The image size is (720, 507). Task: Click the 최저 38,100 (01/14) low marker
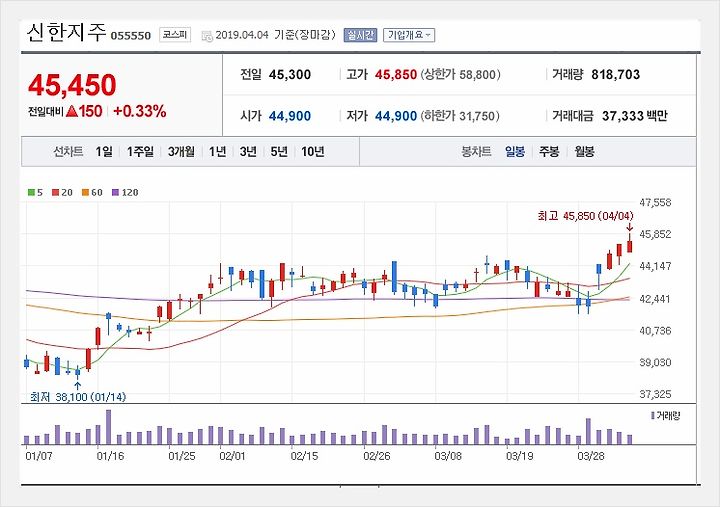(78, 397)
